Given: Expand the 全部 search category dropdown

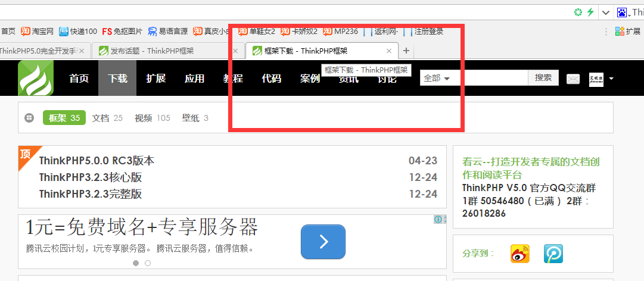Looking at the screenshot, I should pos(437,78).
